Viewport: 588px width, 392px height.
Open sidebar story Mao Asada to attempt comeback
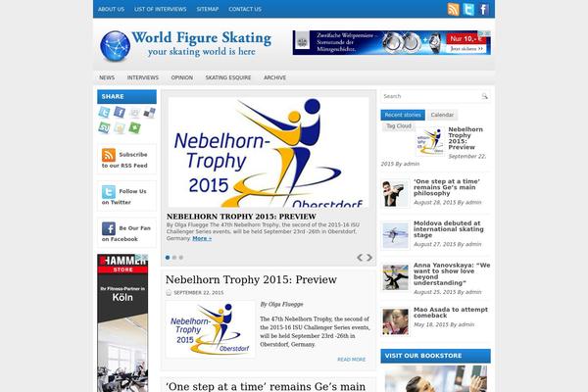coord(451,313)
